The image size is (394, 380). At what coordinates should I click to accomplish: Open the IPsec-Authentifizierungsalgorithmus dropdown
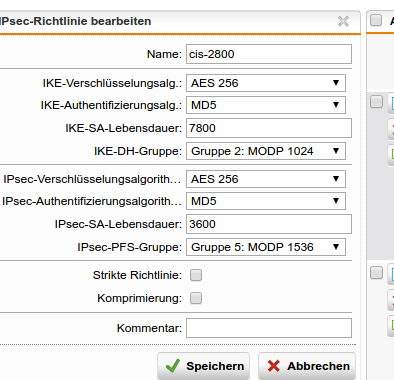pyautogui.click(x=266, y=201)
